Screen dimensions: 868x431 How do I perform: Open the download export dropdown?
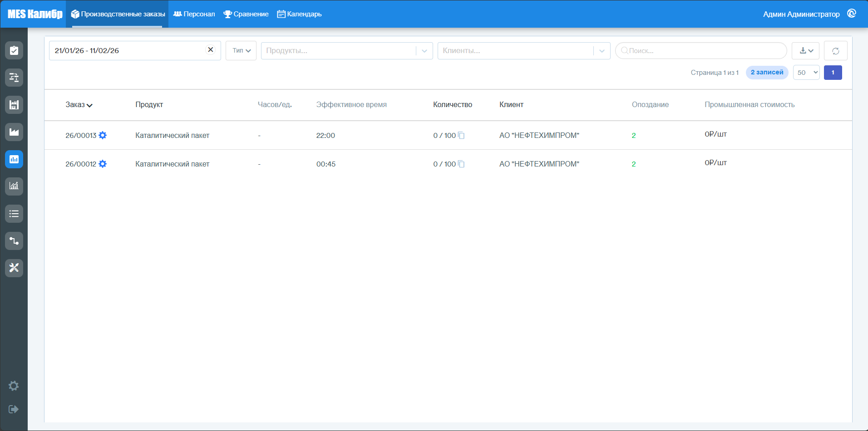pyautogui.click(x=805, y=51)
